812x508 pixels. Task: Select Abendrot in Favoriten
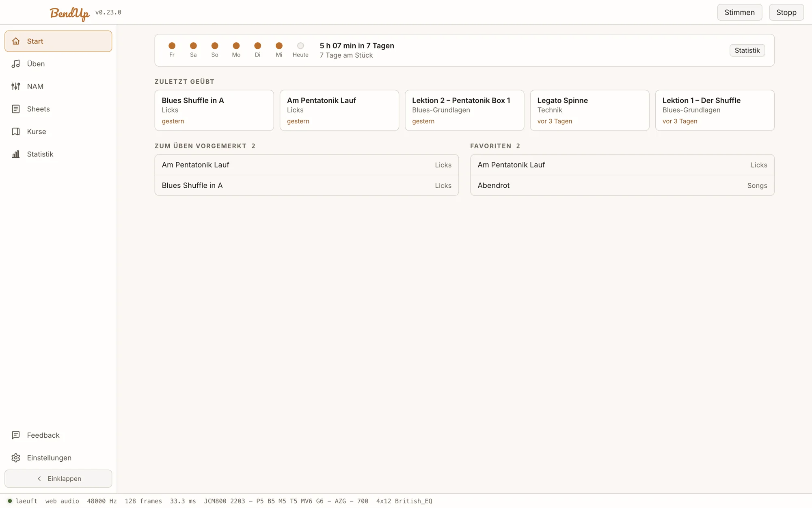coord(622,185)
